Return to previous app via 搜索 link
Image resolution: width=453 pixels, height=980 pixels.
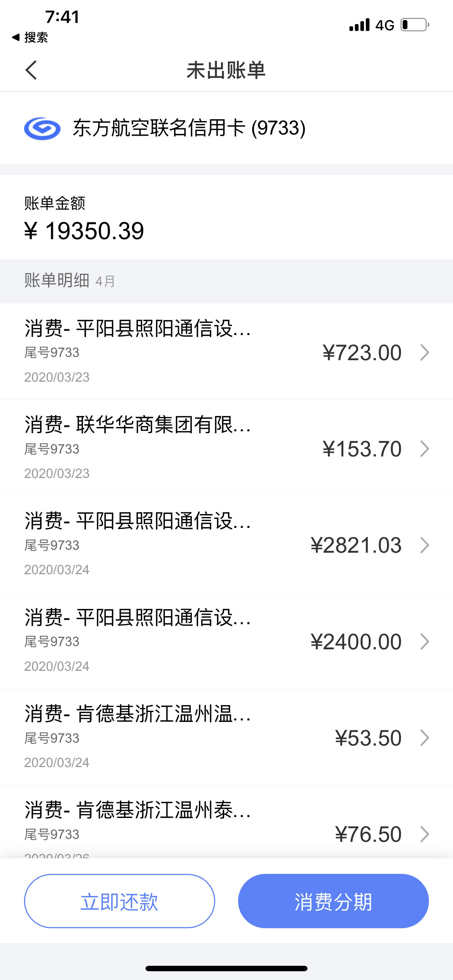point(30,37)
